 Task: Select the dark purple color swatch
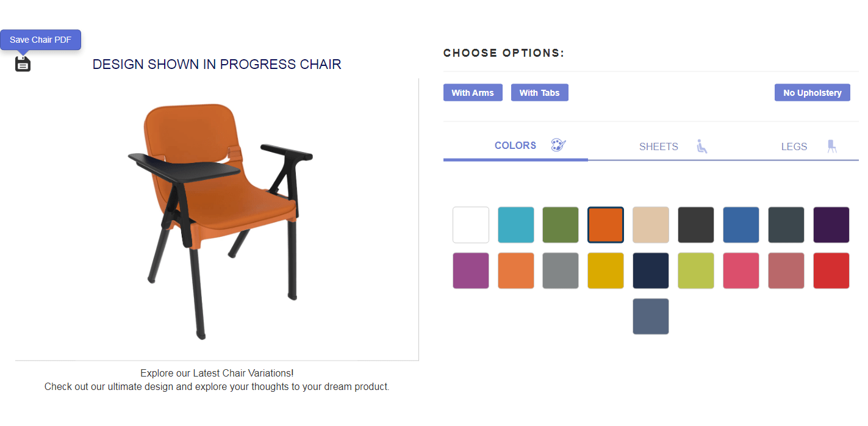831,225
